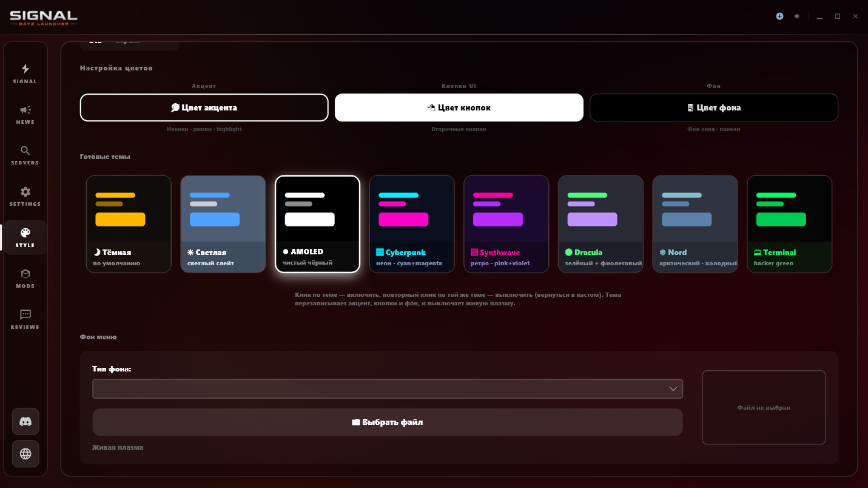This screenshot has width=868, height=488.
Task: Open the Signal section in sidebar
Action: coord(25,73)
